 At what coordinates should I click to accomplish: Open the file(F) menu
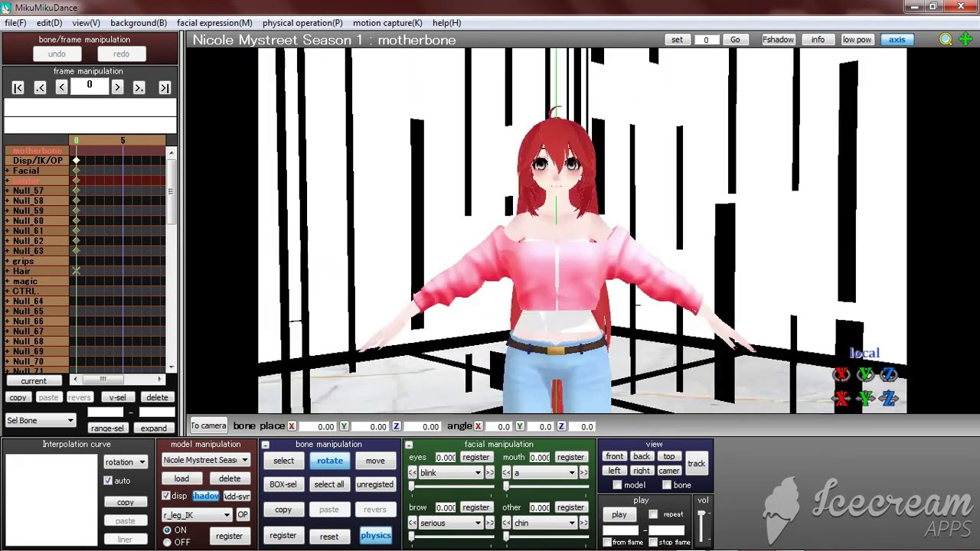[15, 23]
